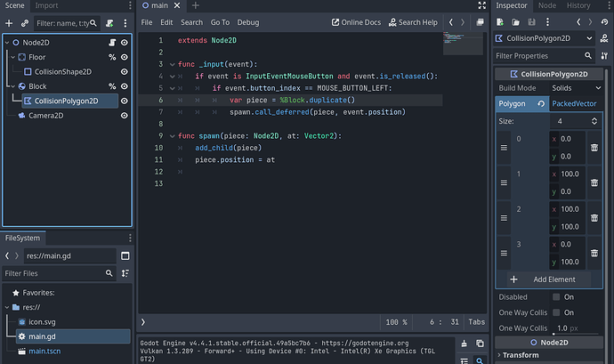This screenshot has width=614, height=364.
Task: Save the currently edited resource
Action: 531,22
